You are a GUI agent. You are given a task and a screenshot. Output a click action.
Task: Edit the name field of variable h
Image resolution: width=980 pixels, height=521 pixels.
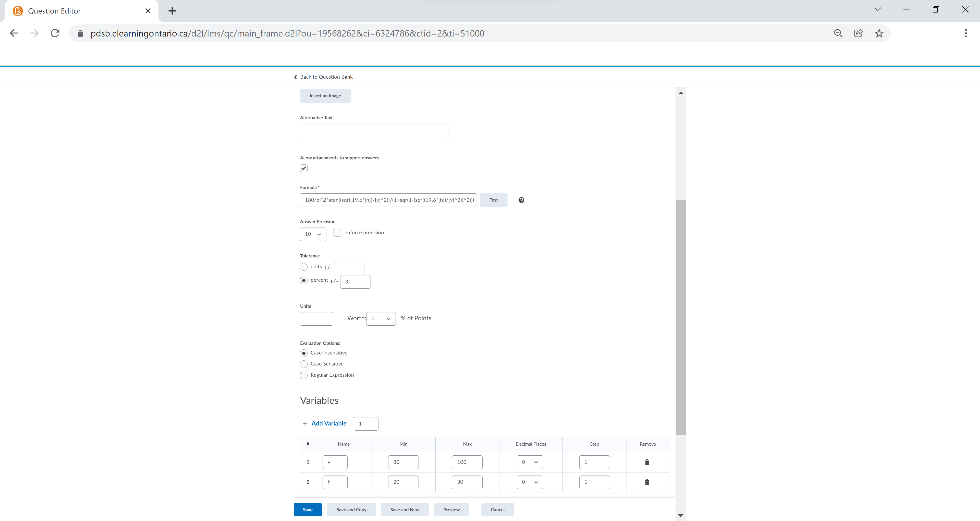coord(335,482)
